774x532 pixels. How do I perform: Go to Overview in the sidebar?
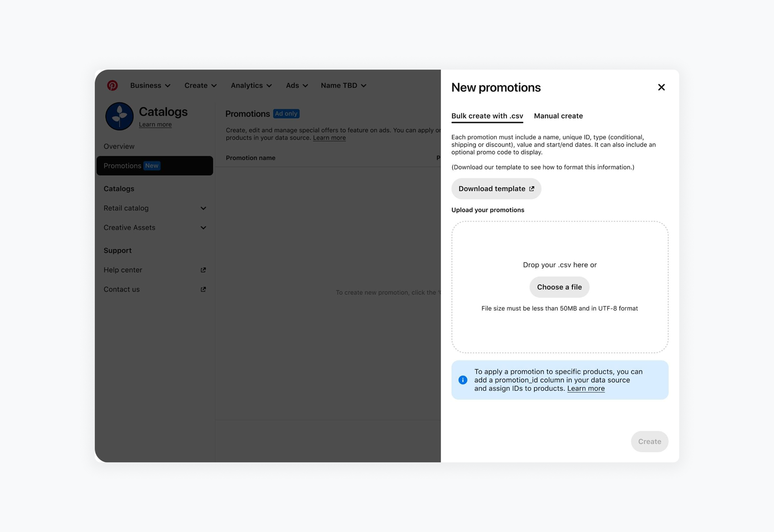click(119, 146)
